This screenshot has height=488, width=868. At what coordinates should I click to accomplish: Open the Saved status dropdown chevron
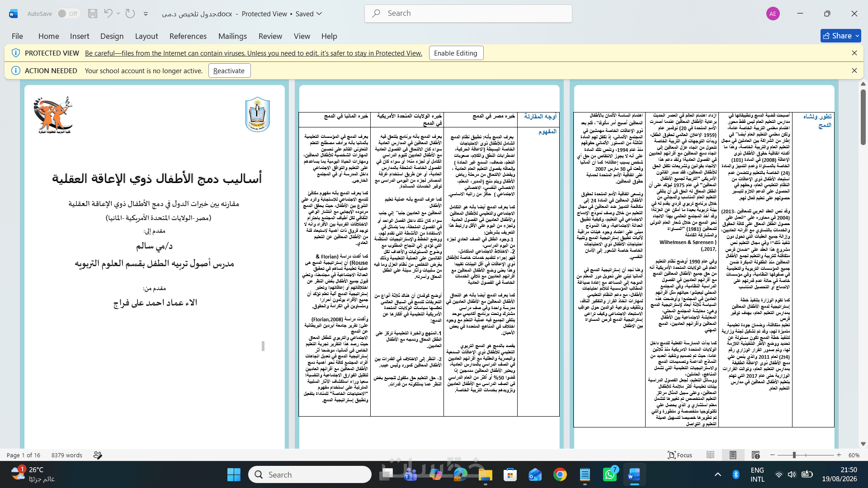tap(319, 14)
